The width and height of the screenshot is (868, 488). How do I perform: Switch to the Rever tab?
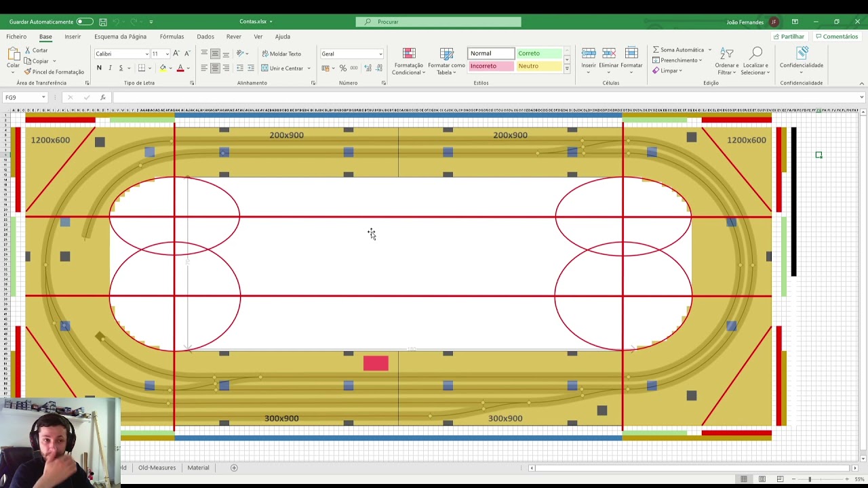[x=234, y=37]
